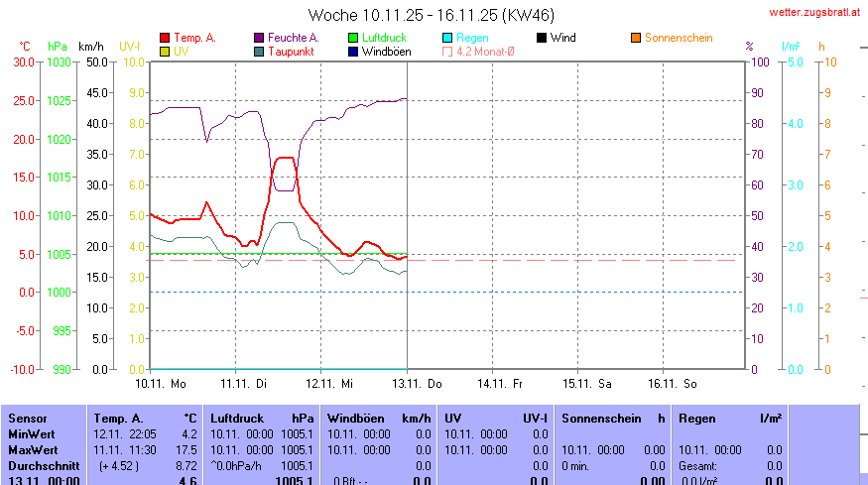Click the red Temp. A. legend swatch
This screenshot has height=485, width=868.
point(165,38)
